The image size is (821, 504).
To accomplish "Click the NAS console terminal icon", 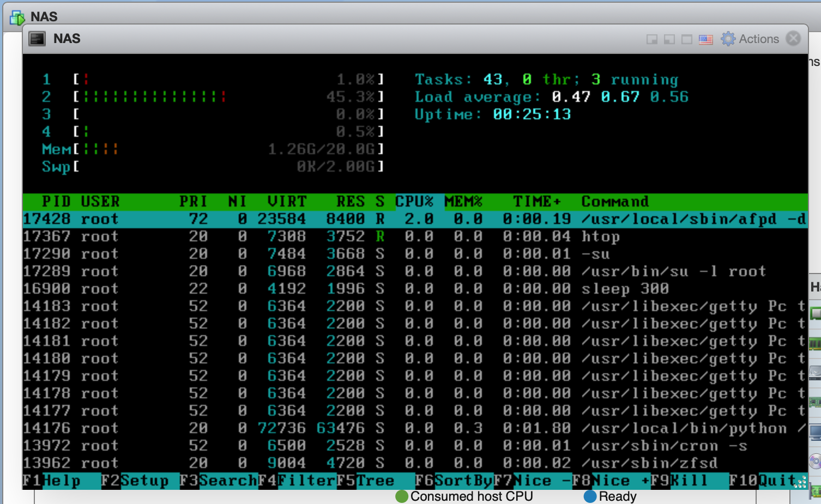I will [37, 39].
